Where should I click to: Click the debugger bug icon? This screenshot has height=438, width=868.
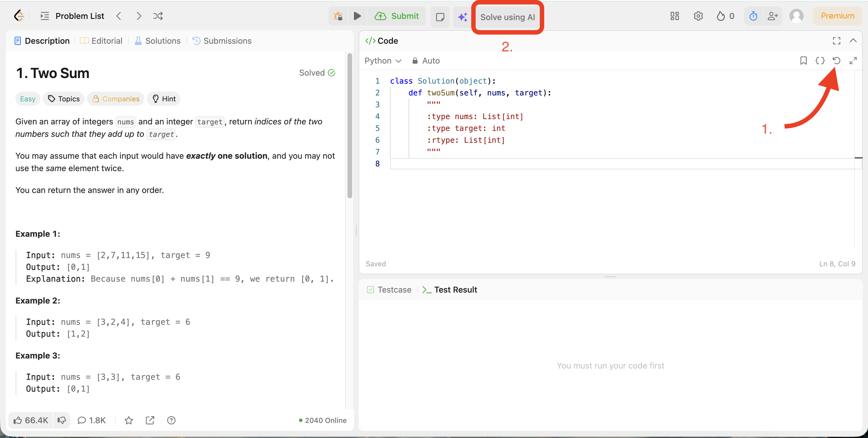click(x=338, y=16)
